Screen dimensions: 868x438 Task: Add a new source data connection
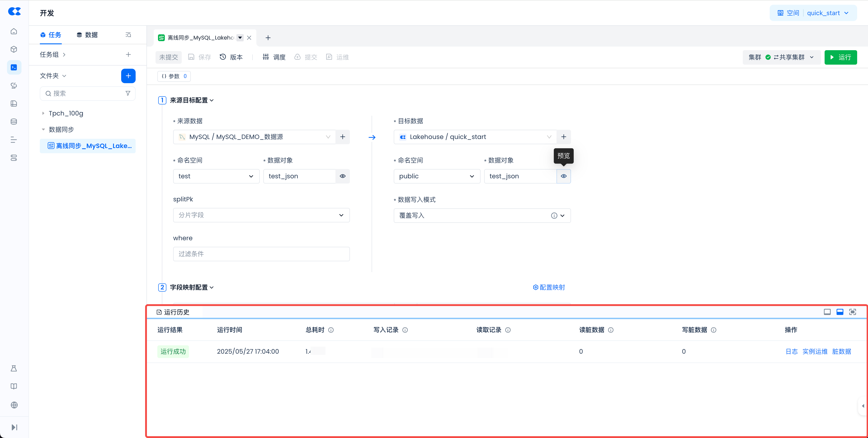[x=342, y=137]
